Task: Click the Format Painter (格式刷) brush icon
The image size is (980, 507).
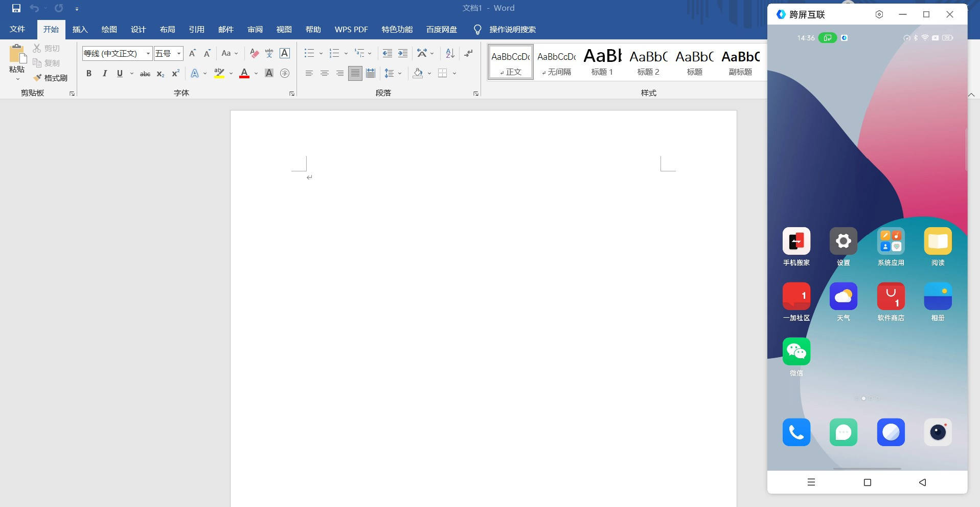Action: click(x=37, y=78)
